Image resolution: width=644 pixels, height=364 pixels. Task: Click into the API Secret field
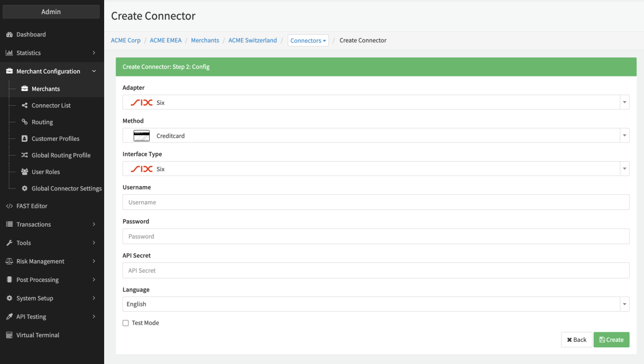375,271
